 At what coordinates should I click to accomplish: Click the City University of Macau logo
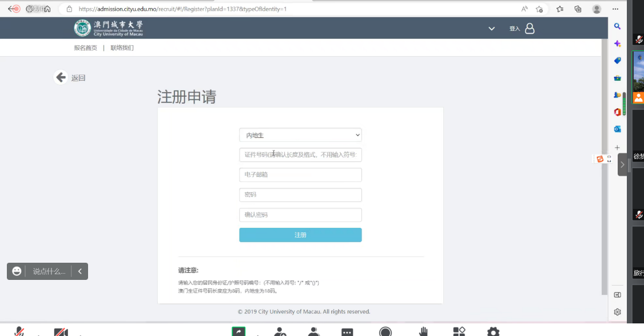coord(108,28)
